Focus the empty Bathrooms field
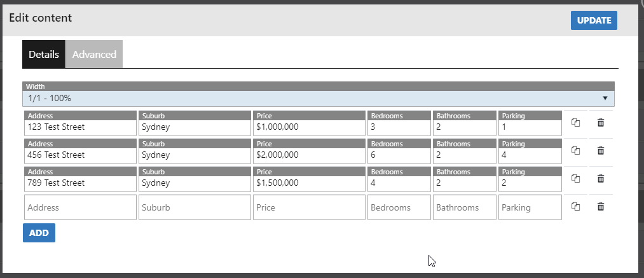The width and height of the screenshot is (644, 278). (x=464, y=207)
